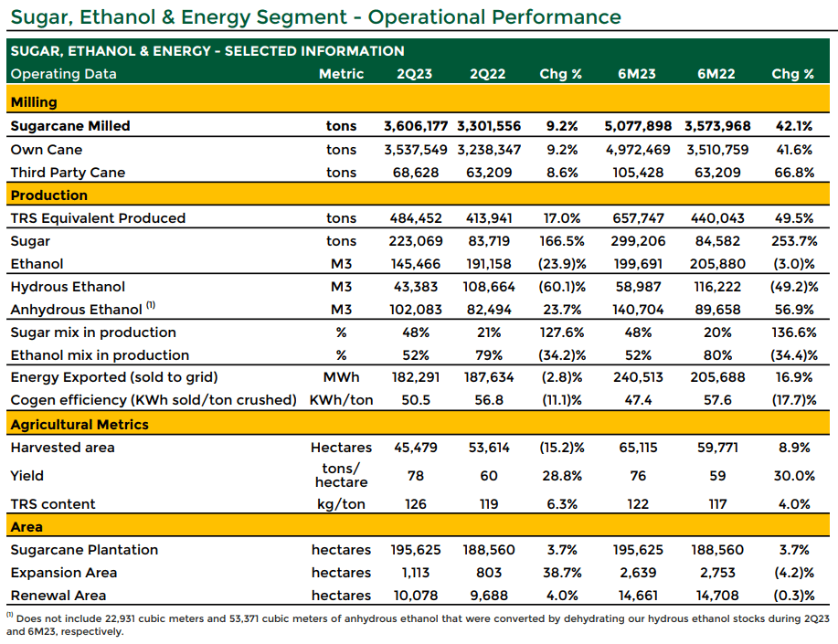Click the Yield tons/hectare metric cell
This screenshot has height=644, width=838.
click(341, 475)
